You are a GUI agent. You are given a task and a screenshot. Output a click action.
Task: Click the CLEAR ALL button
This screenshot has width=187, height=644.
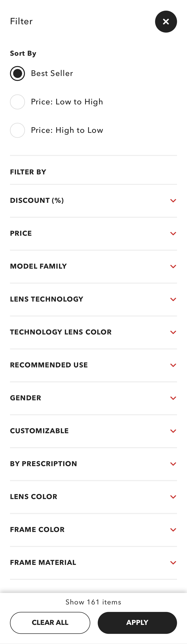[x=50, y=623]
